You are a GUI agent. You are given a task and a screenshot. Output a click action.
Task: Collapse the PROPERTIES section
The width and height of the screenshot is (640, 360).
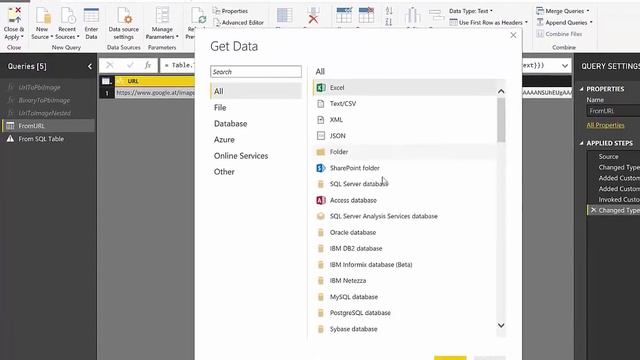pos(582,89)
